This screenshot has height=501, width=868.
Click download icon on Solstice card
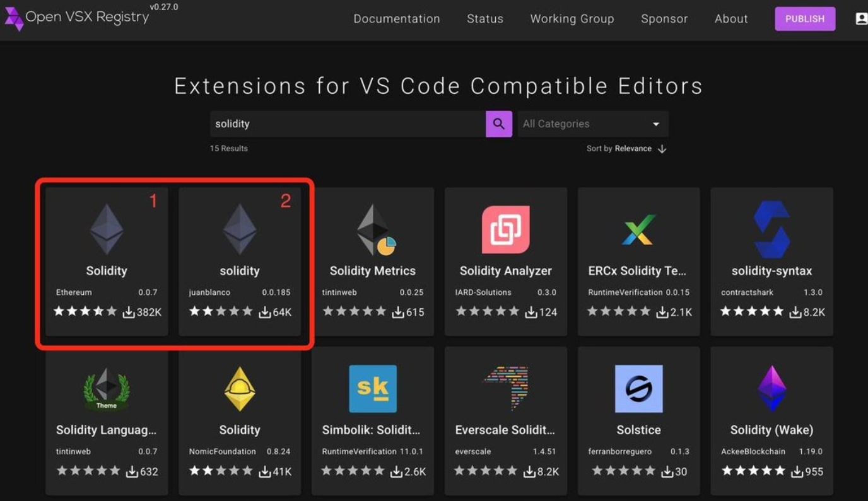coord(667,471)
